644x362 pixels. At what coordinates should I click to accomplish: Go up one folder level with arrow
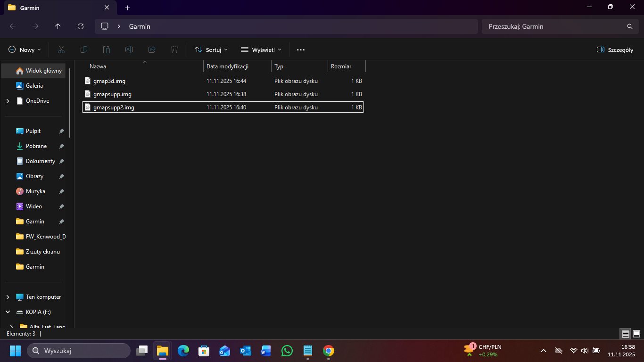58,26
